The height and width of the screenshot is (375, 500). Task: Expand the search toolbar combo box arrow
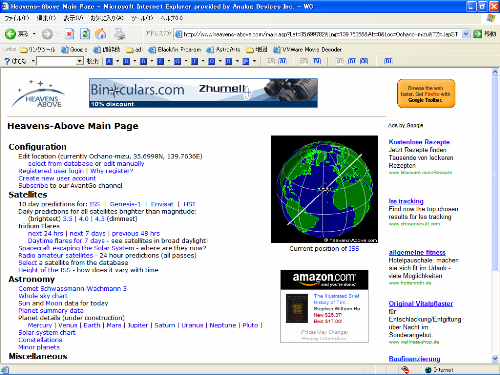click(x=79, y=61)
